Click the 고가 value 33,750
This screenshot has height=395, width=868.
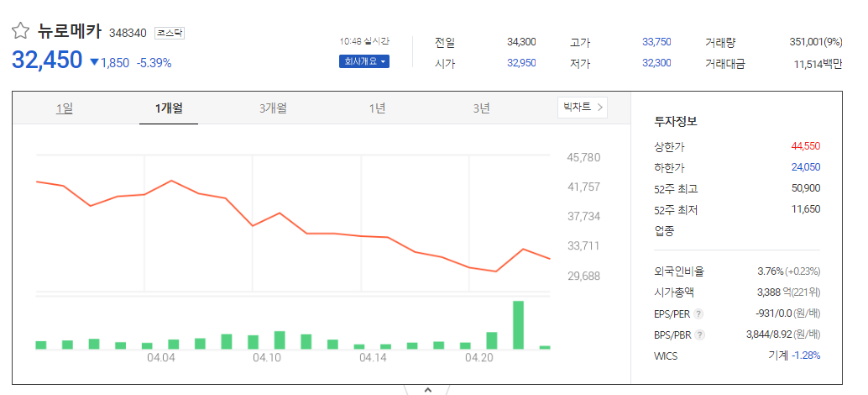[656, 42]
